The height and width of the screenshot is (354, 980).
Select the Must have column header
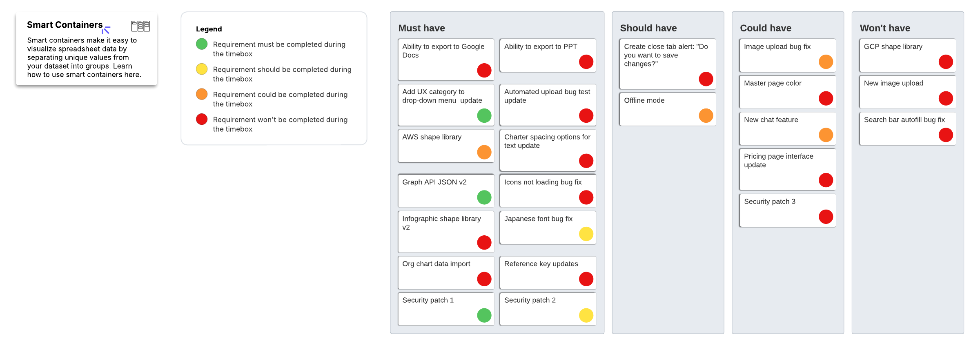421,28
